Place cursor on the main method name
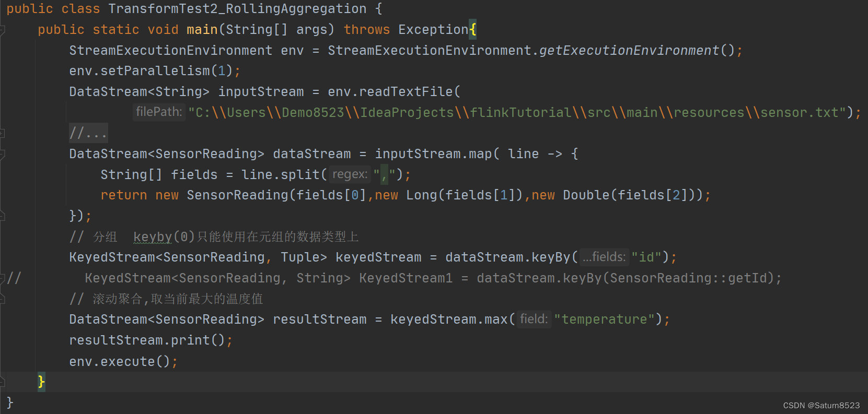 pyautogui.click(x=202, y=30)
